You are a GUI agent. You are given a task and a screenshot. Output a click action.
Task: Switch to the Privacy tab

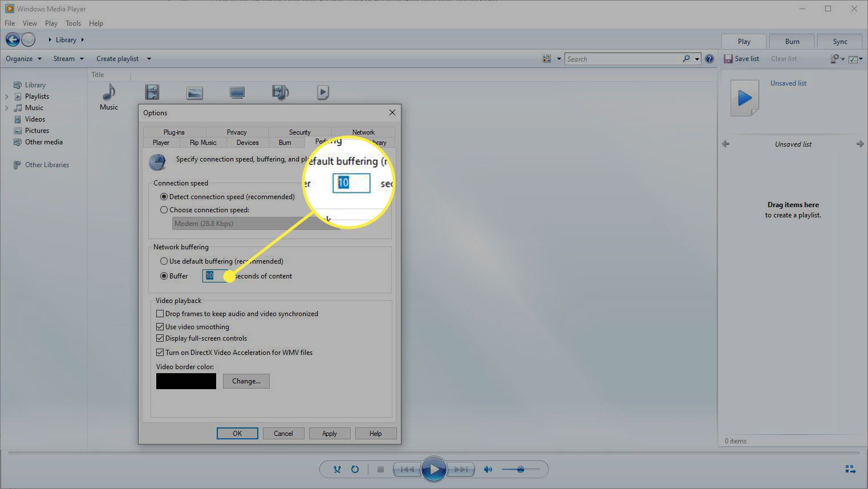[x=237, y=132]
